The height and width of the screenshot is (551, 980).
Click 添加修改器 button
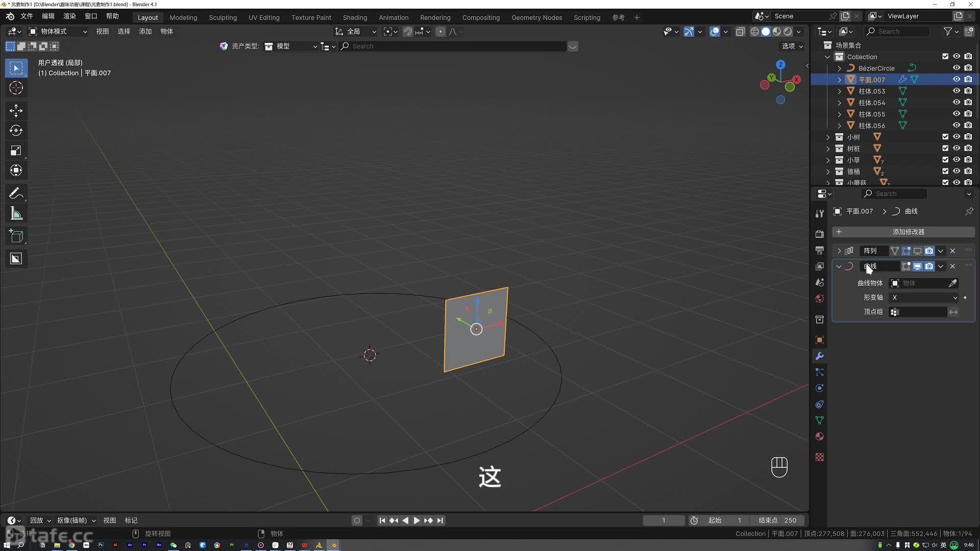pos(903,232)
